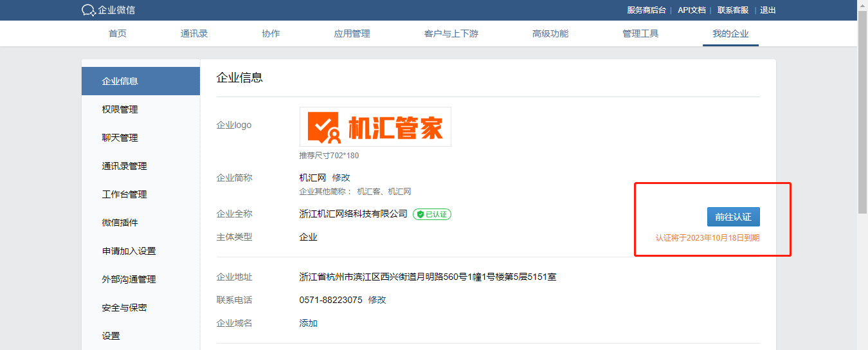Select the 我的企业 tab
868x350 pixels.
tap(730, 33)
